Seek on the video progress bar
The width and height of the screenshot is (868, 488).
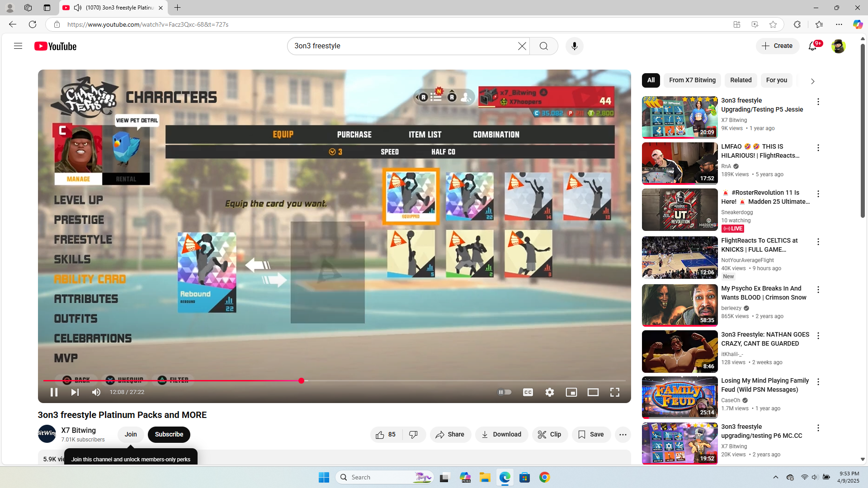[335, 381]
